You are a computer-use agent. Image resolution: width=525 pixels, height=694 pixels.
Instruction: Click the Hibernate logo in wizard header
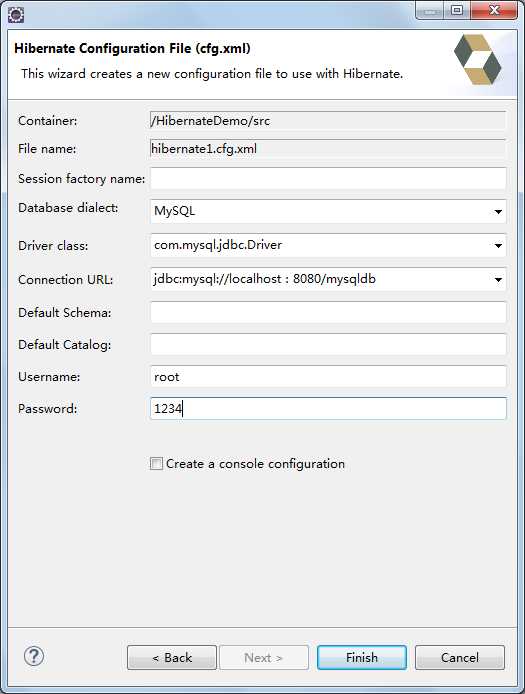477,59
